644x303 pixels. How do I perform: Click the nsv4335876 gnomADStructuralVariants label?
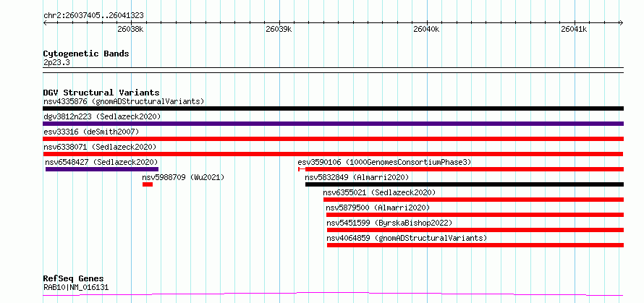(124, 101)
